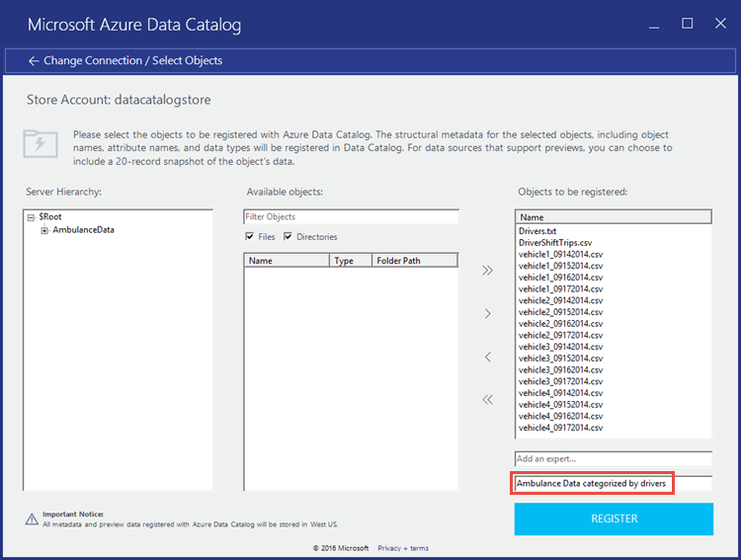Screen dimensions: 741x560
Task: Select vehicle1_09142014.csv
Action: pos(560,254)
